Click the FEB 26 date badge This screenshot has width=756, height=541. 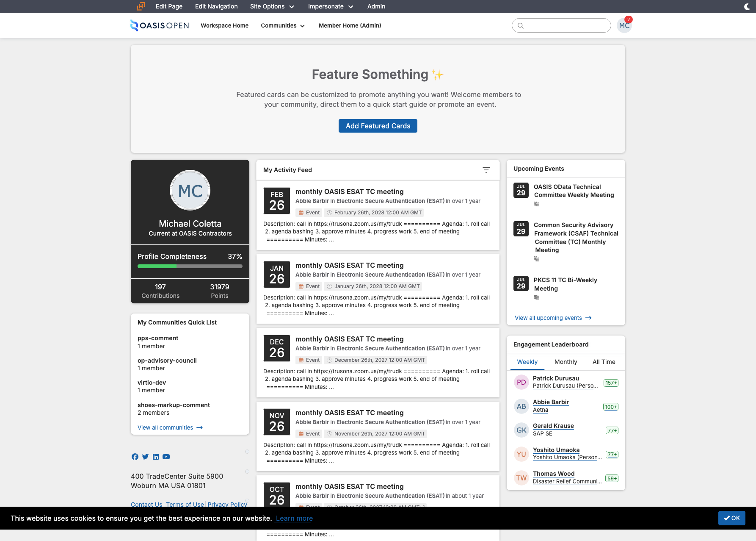point(277,201)
